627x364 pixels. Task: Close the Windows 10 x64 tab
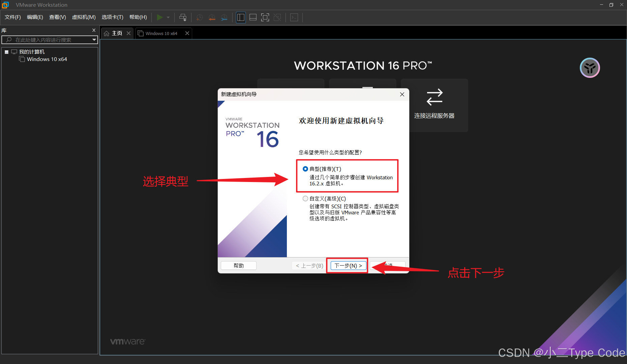(187, 33)
